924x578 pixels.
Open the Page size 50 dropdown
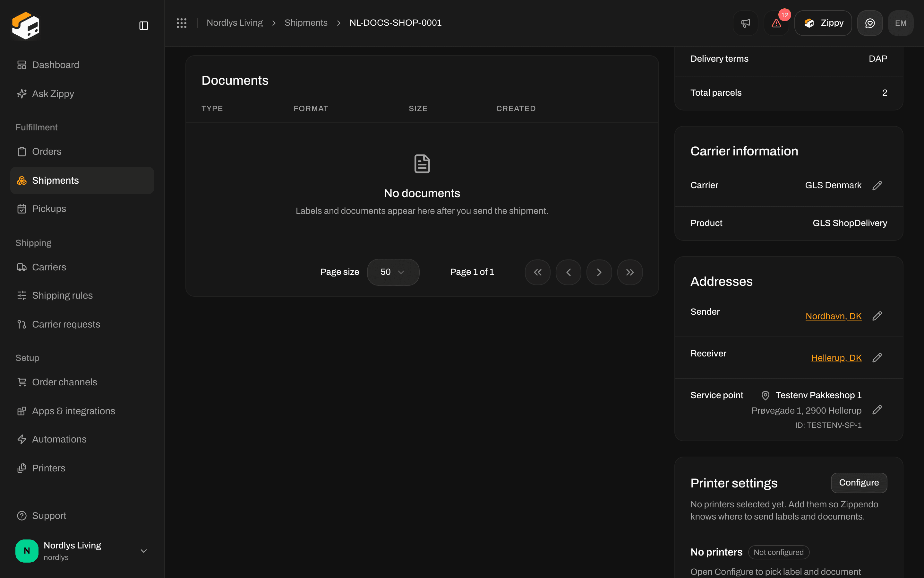point(393,272)
